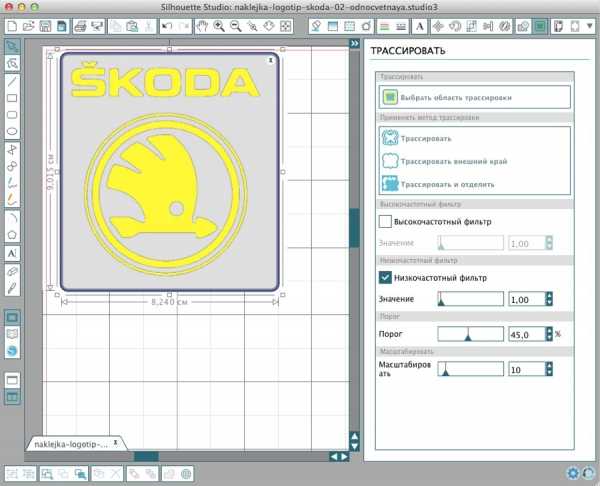Enable the Высокочастотный фильтр checkbox

[385, 222]
